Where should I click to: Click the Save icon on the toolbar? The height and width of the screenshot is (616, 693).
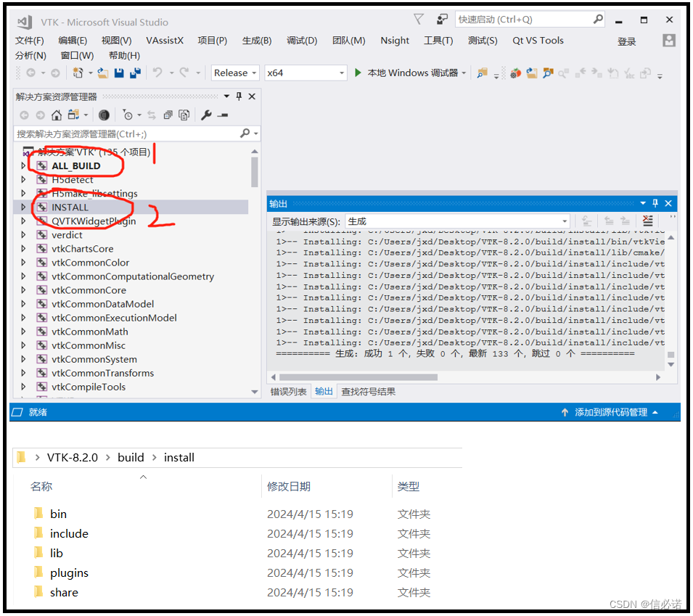[x=120, y=73]
